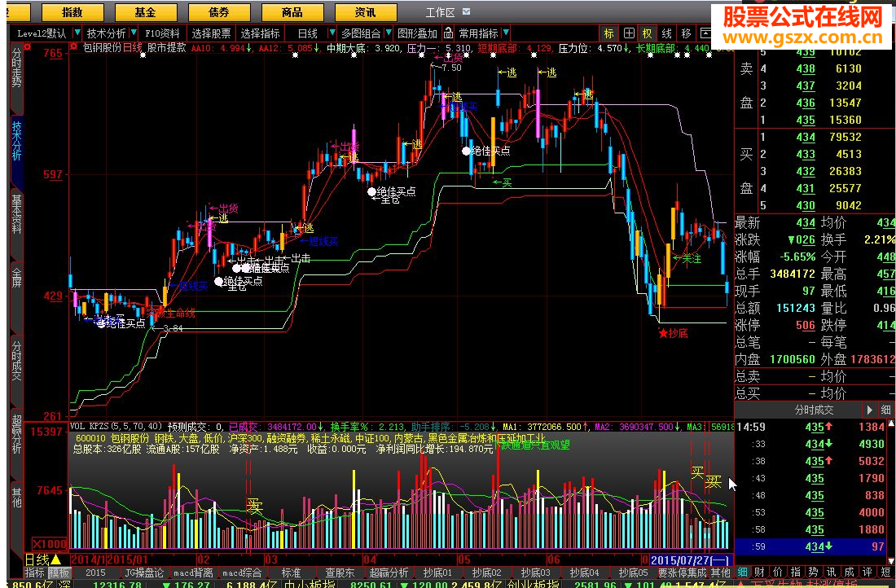Toggle the 标 marker button
The image size is (896, 588).
coord(609,33)
